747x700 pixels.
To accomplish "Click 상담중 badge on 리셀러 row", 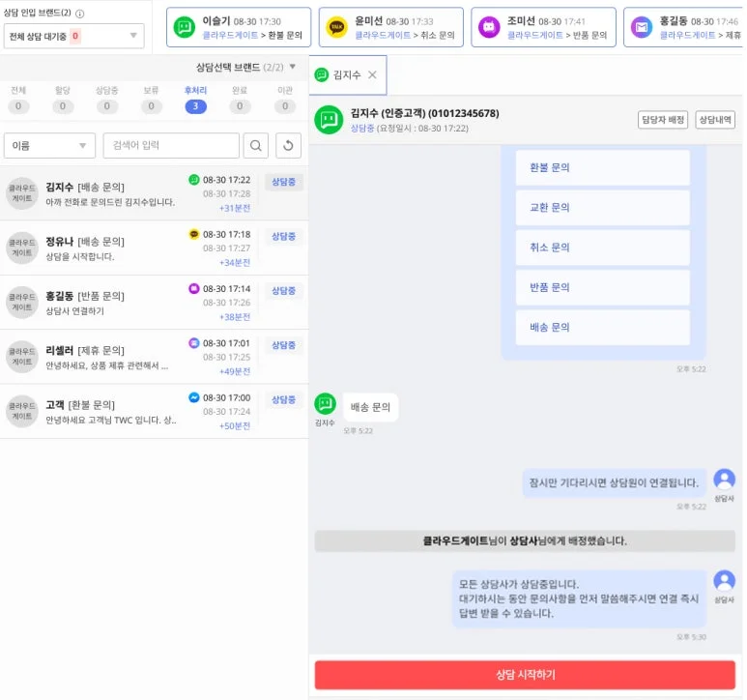I will (283, 345).
